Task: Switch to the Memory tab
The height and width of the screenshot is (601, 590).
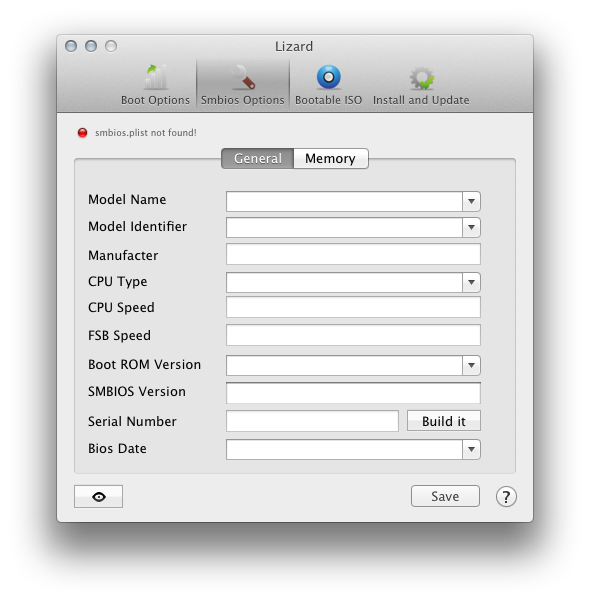Action: [x=331, y=158]
